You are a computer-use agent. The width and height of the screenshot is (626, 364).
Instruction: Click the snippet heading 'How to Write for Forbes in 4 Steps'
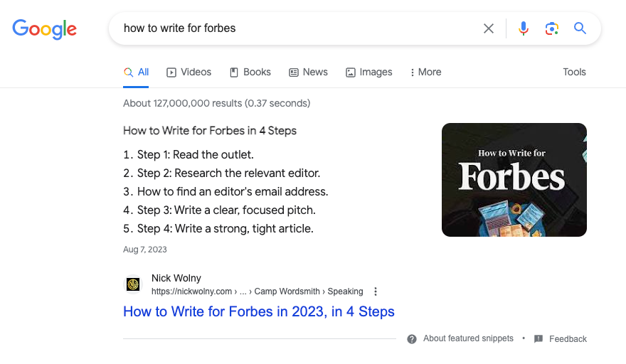pyautogui.click(x=210, y=131)
